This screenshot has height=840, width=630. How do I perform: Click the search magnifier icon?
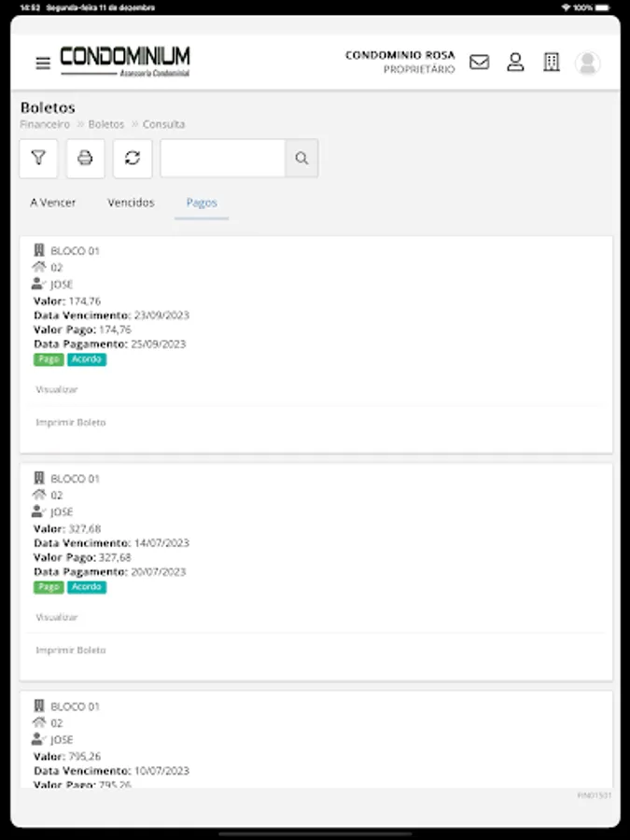(301, 158)
